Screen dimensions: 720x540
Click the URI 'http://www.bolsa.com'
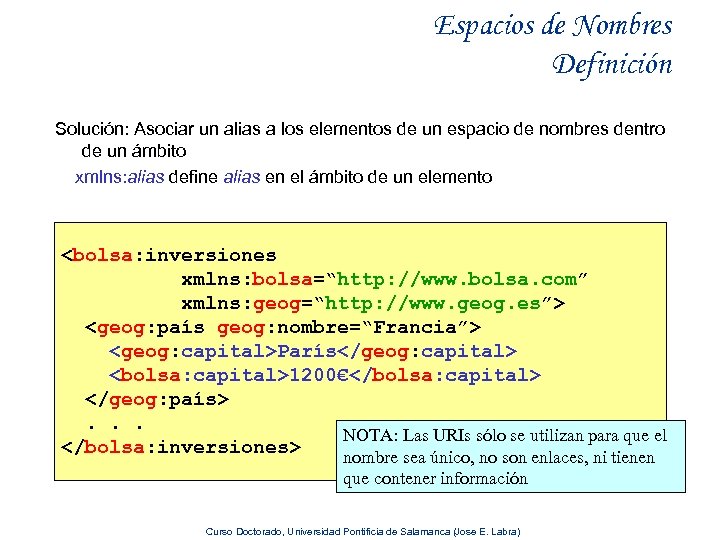pyautogui.click(x=456, y=279)
